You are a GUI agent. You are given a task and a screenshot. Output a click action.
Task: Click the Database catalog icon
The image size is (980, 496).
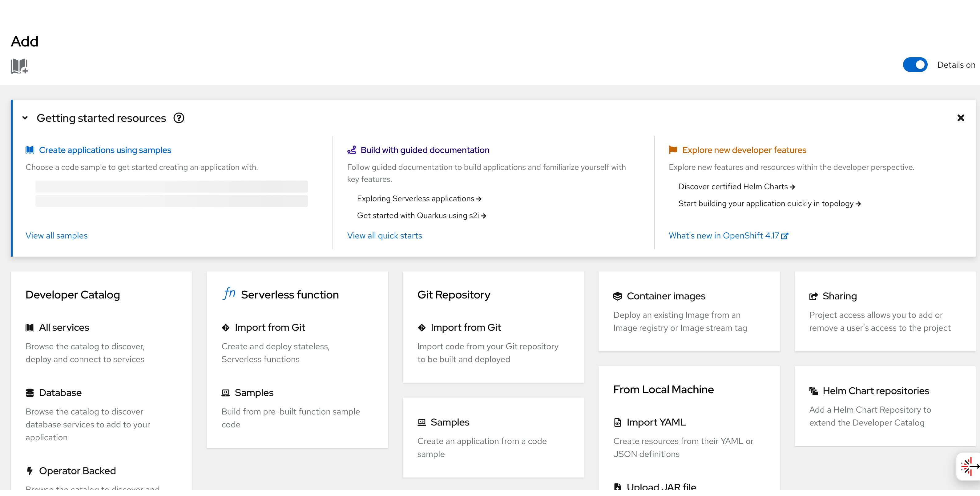[x=30, y=393]
